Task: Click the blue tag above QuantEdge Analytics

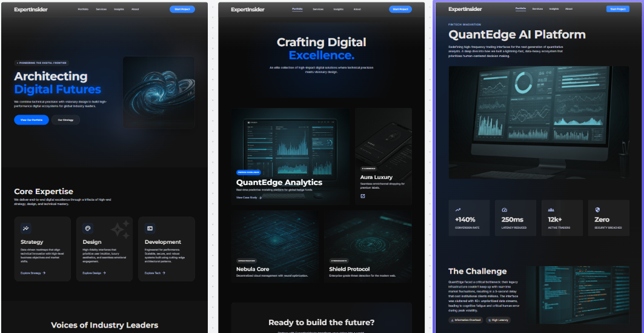Action: coord(248,173)
